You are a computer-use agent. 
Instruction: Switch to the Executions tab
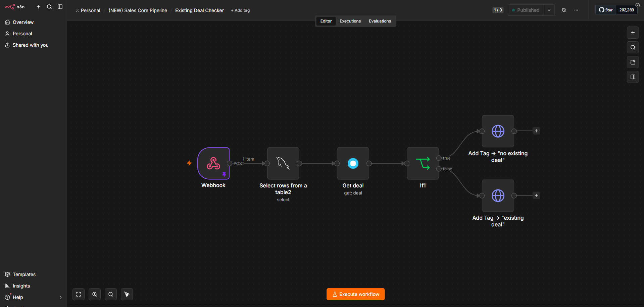click(350, 21)
